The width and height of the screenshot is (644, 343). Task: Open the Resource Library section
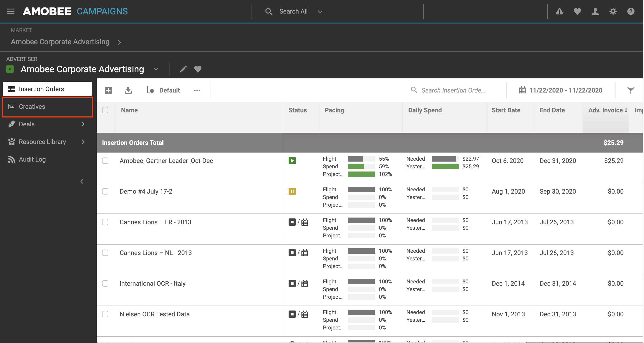pos(47,142)
